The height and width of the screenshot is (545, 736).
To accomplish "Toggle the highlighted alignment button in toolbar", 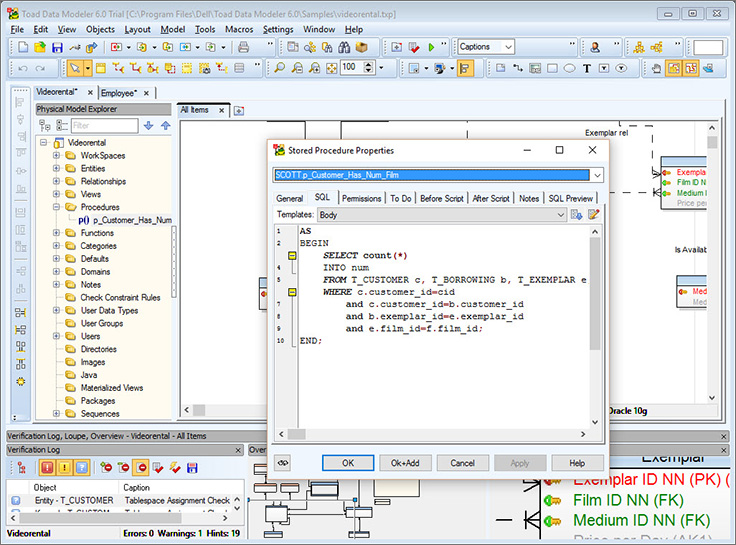I will (465, 69).
